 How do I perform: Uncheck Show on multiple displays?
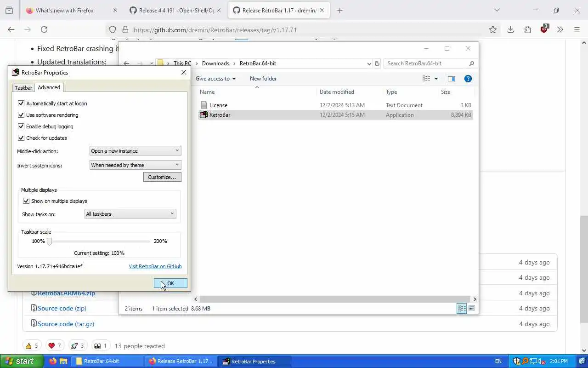26,201
